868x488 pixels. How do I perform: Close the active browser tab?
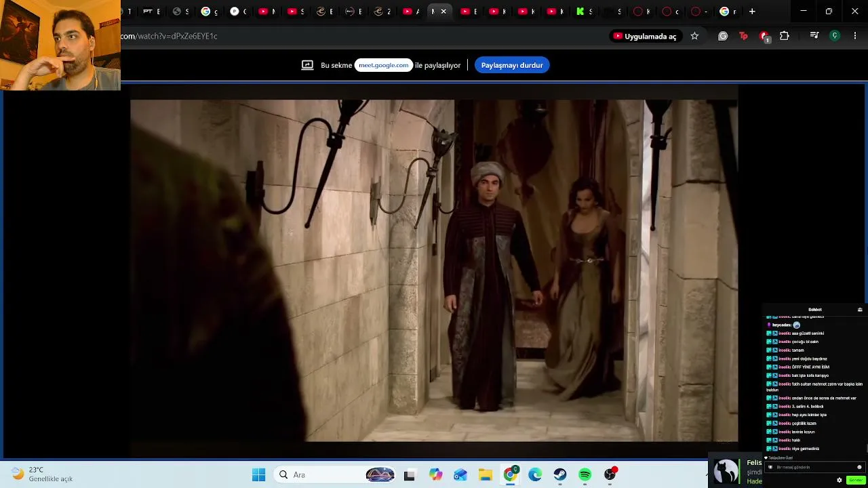[443, 12]
